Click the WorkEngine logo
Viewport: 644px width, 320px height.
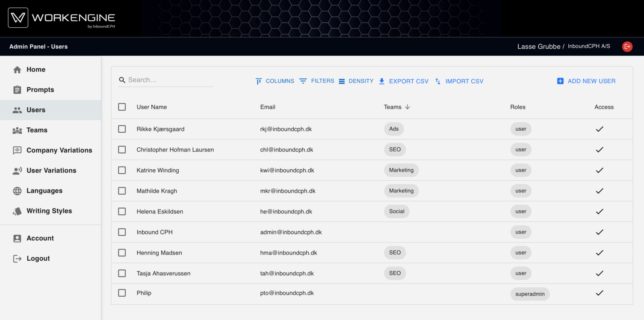(x=62, y=18)
